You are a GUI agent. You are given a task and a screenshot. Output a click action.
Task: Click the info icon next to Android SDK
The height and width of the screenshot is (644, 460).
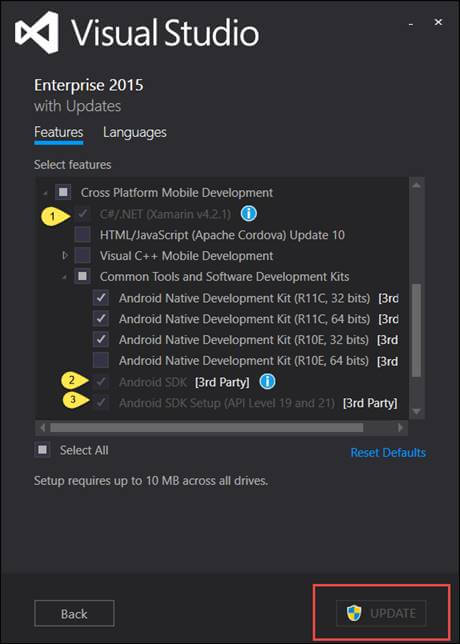[x=267, y=382]
